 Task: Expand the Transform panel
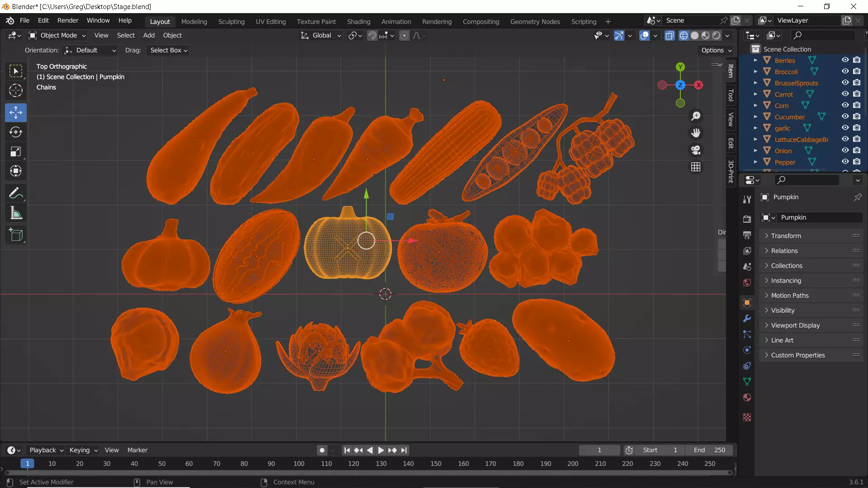coord(786,236)
